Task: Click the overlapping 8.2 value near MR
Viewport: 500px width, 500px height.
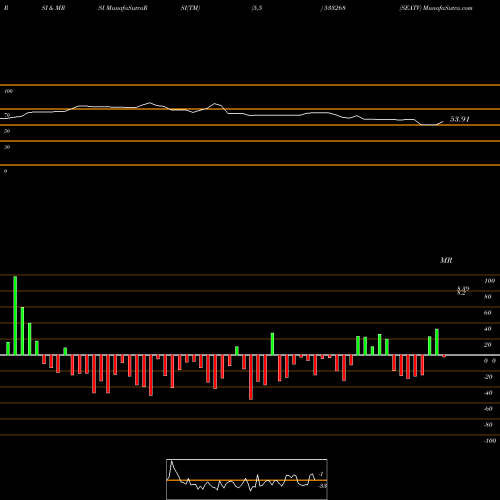Action: [x=461, y=293]
